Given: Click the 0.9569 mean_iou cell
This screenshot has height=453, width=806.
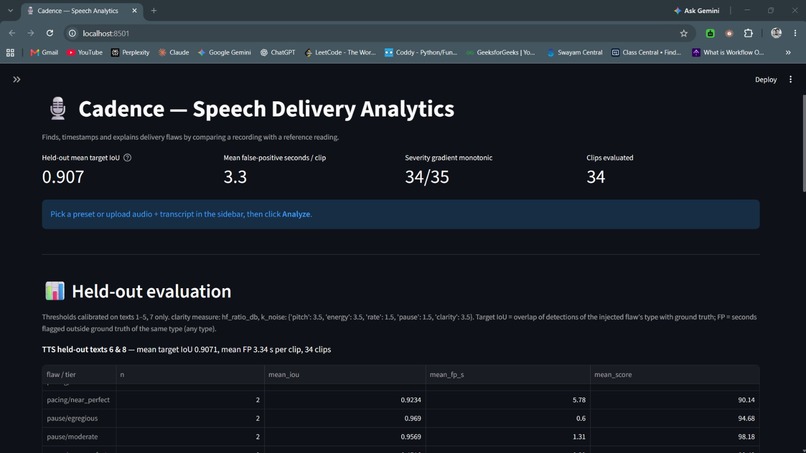Looking at the screenshot, I should point(345,437).
